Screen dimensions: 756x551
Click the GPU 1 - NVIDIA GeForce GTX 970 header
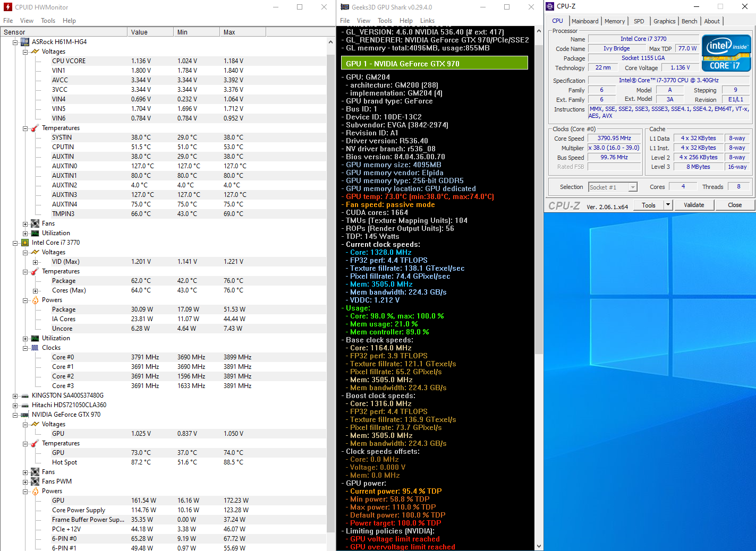pyautogui.click(x=435, y=63)
